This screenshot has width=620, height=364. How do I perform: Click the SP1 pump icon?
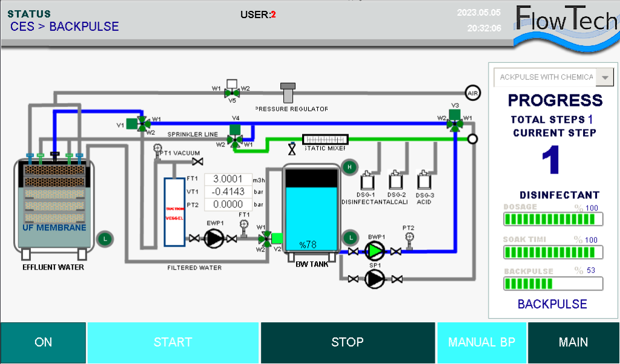click(x=375, y=279)
